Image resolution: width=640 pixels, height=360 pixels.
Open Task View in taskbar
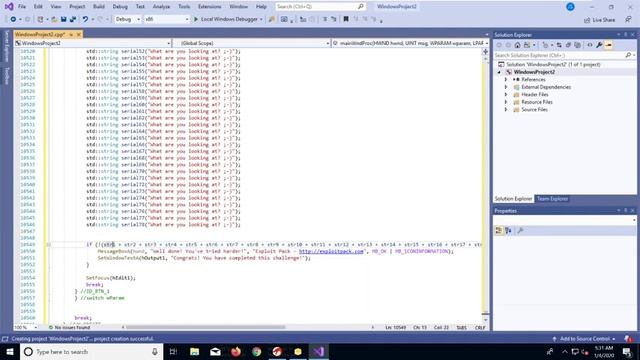click(173, 351)
